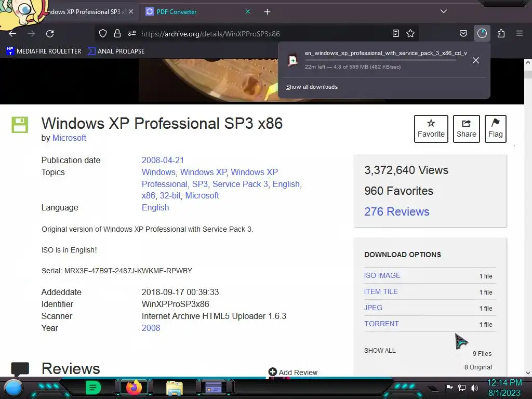Image resolution: width=532 pixels, height=399 pixels.
Task: Click the Favorite star button
Action: click(431, 129)
